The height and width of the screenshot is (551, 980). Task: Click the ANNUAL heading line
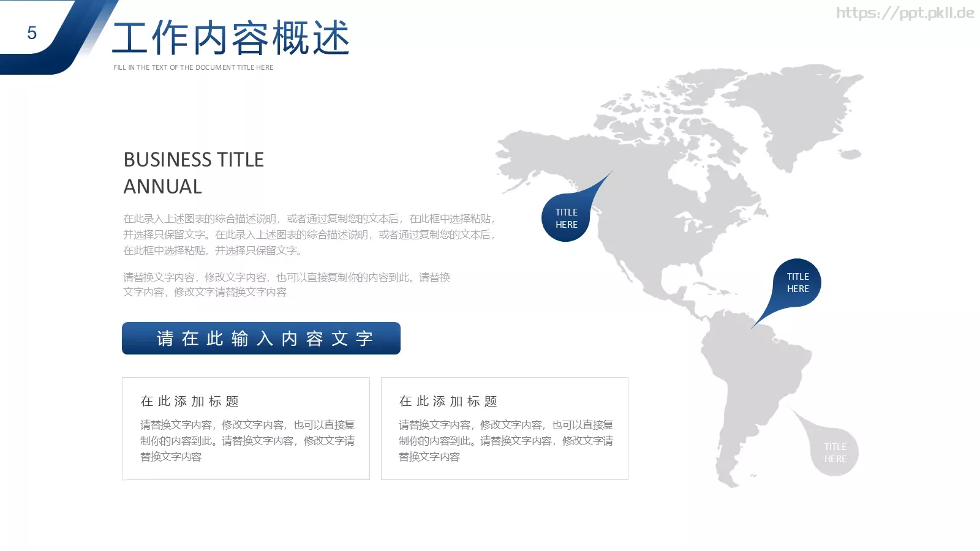click(x=163, y=186)
